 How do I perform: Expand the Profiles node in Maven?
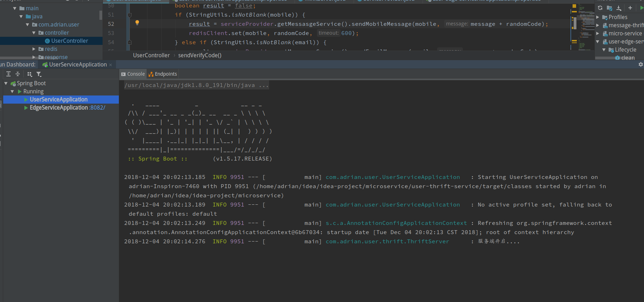pos(598,17)
